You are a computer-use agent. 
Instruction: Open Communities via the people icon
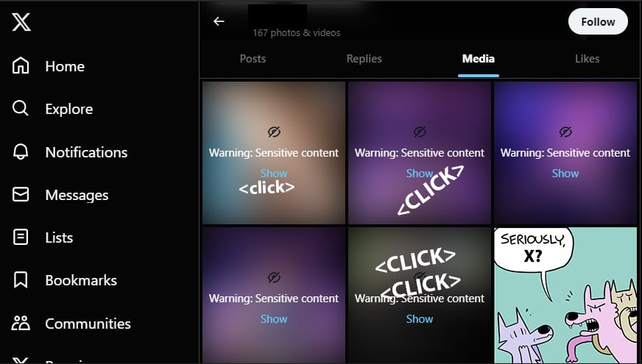(21, 323)
